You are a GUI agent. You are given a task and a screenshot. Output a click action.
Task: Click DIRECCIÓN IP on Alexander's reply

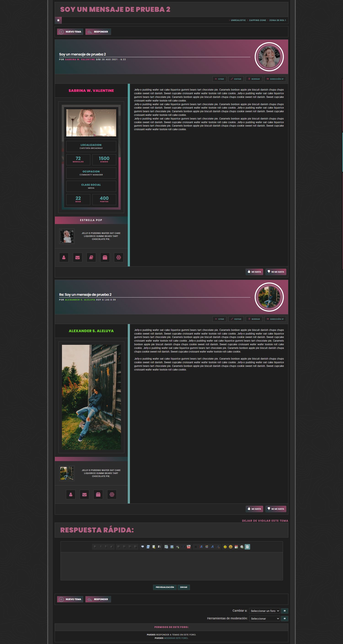[x=275, y=319]
